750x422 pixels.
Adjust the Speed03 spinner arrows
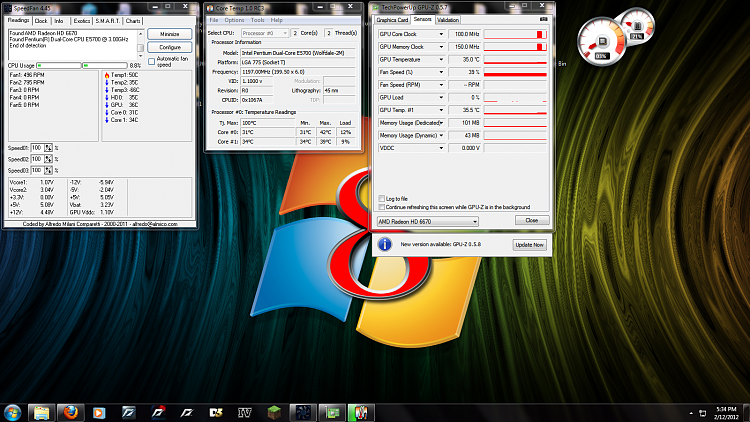coord(48,170)
